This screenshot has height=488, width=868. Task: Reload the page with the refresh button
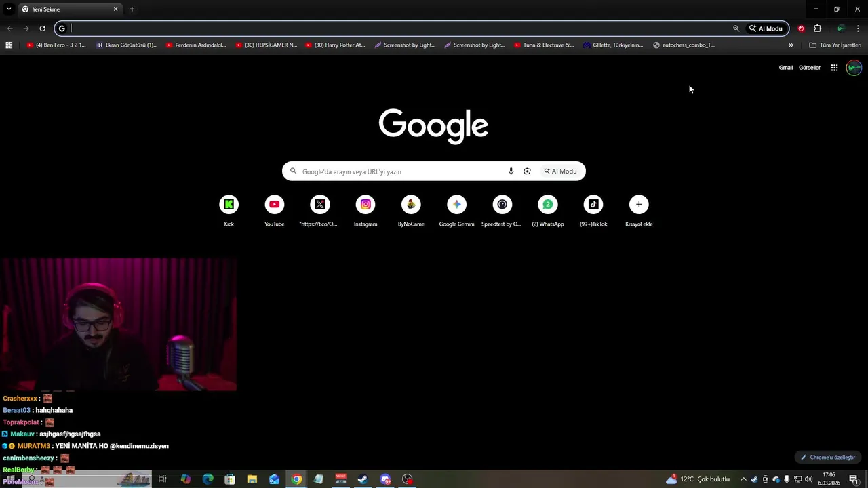42,28
